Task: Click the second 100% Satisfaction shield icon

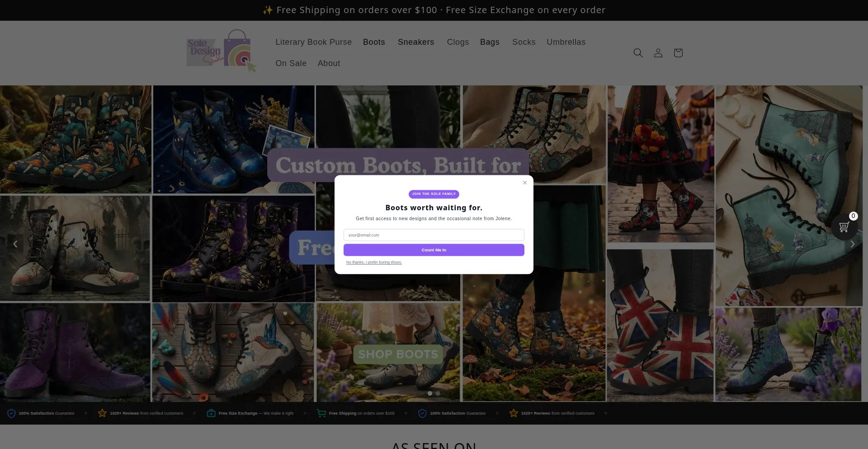Action: 422,413
